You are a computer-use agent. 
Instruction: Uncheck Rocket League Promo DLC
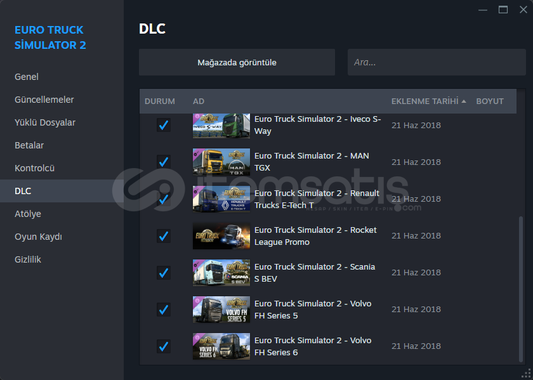(x=164, y=236)
